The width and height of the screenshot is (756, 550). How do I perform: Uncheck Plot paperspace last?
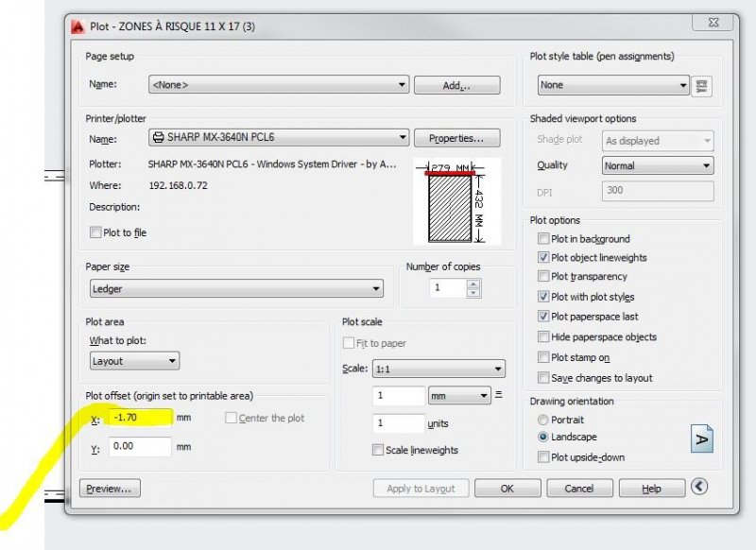543,317
